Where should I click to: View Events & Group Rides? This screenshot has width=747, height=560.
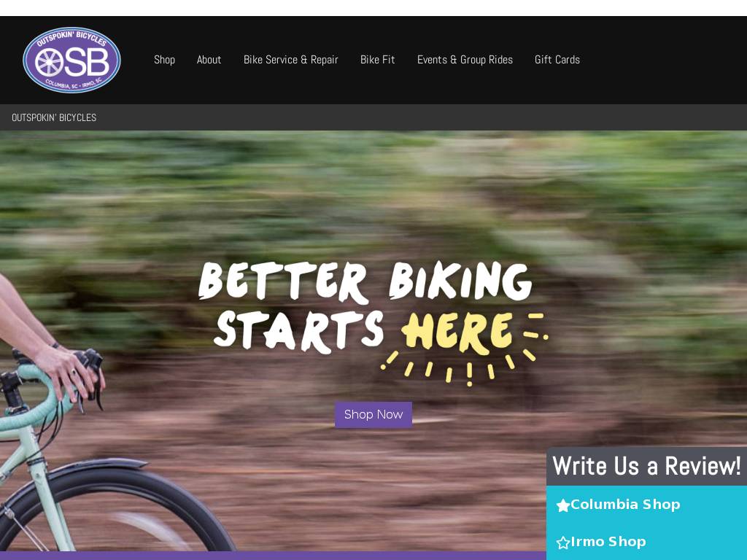(x=465, y=60)
